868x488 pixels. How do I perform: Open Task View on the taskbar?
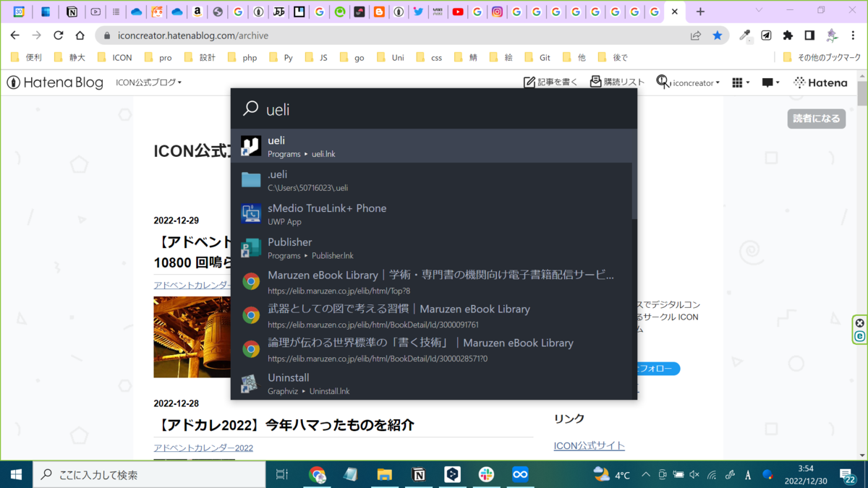[282, 474]
